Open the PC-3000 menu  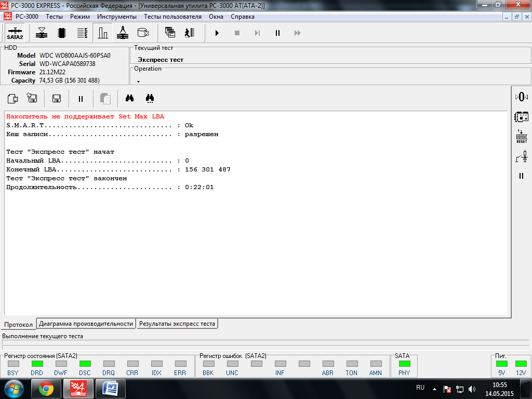tap(27, 17)
